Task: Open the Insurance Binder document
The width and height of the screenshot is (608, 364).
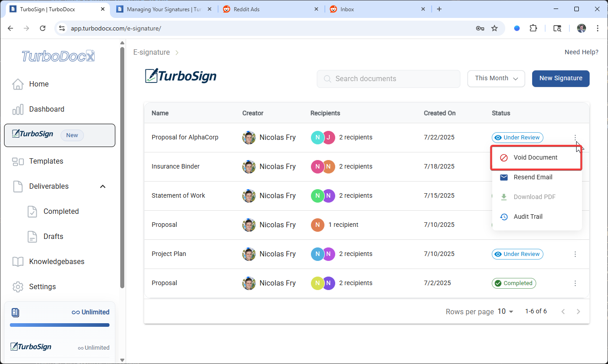Action: point(175,166)
